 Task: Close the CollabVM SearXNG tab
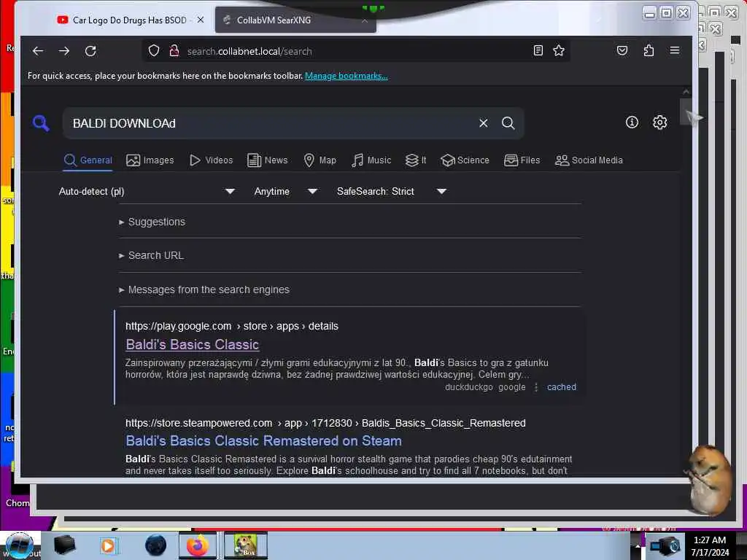coord(365,20)
